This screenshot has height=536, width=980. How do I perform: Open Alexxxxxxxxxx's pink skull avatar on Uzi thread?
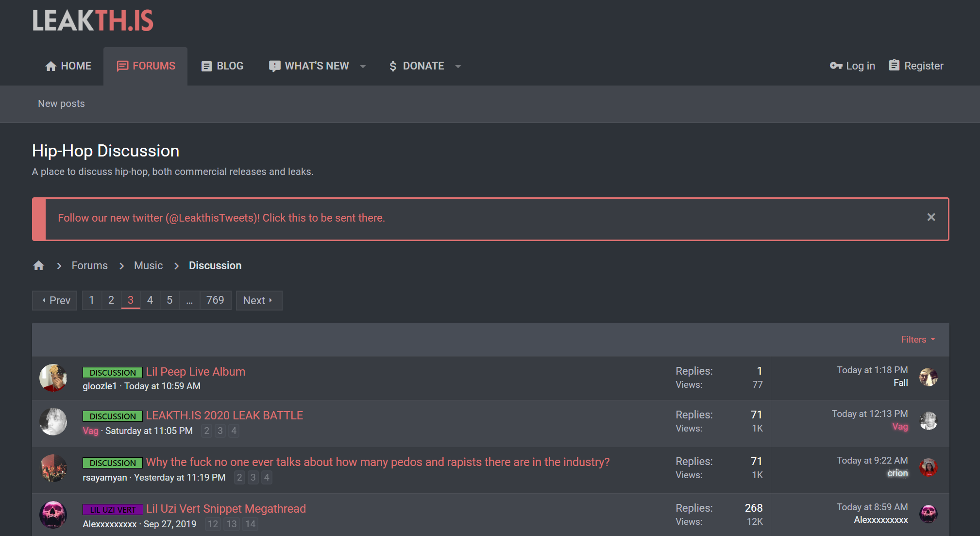click(x=53, y=515)
